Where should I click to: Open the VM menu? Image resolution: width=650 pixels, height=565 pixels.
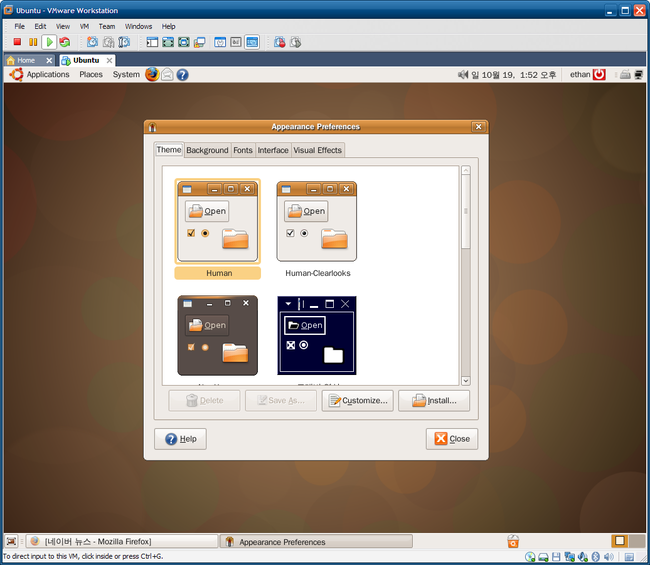[x=84, y=27]
